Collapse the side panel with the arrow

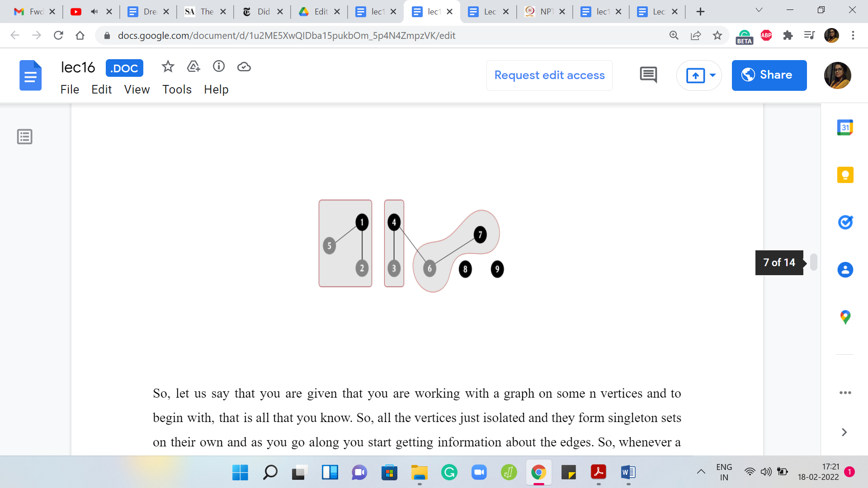point(844,432)
